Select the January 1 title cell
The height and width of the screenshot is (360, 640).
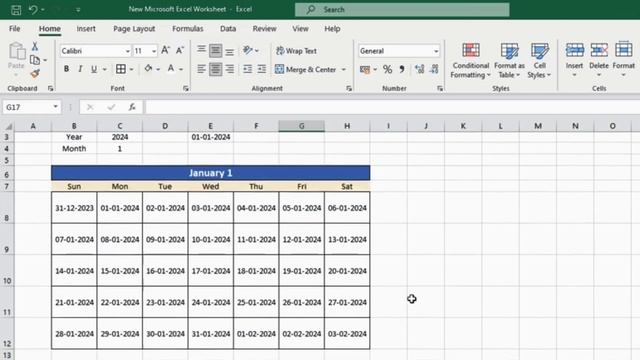click(x=211, y=173)
